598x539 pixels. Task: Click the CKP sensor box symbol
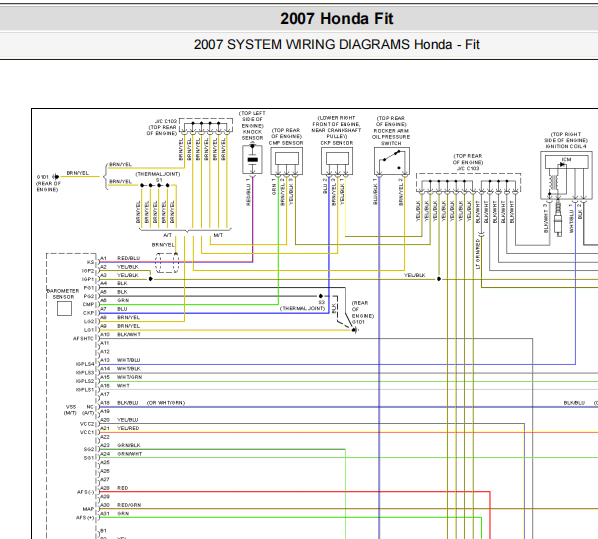337,161
